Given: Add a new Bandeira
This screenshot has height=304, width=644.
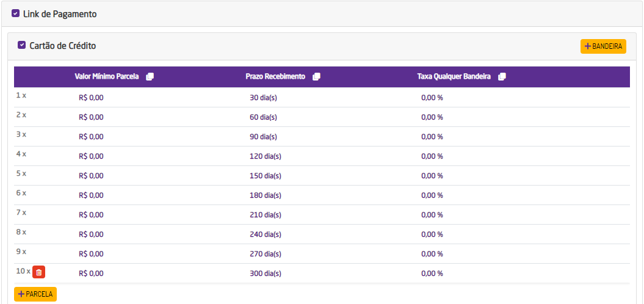Looking at the screenshot, I should (603, 46).
